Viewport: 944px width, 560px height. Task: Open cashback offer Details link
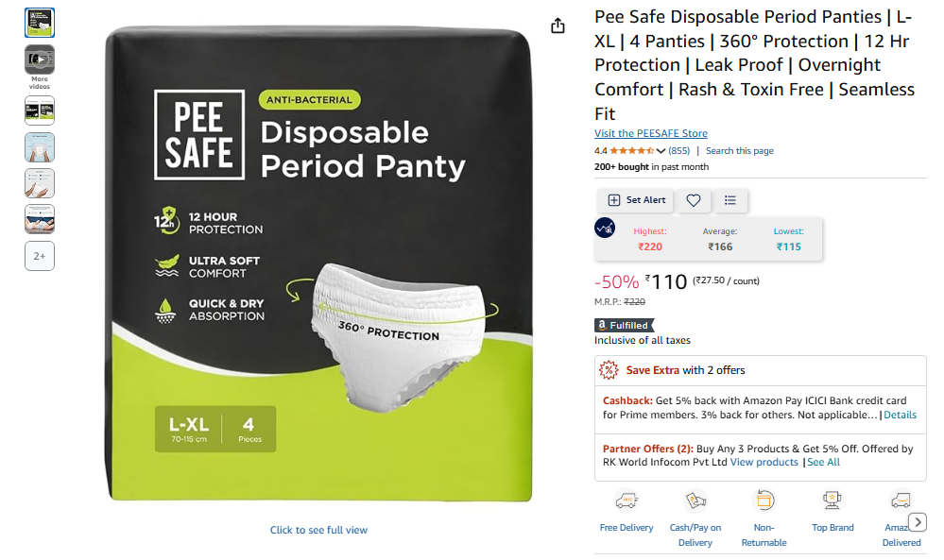click(900, 415)
